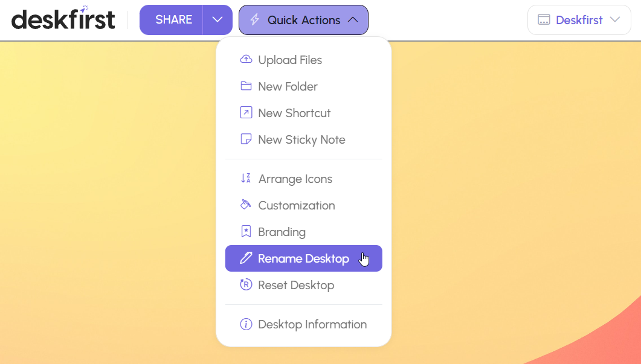This screenshot has height=364, width=641.
Task: Click the sticky note icon
Action: point(246,139)
